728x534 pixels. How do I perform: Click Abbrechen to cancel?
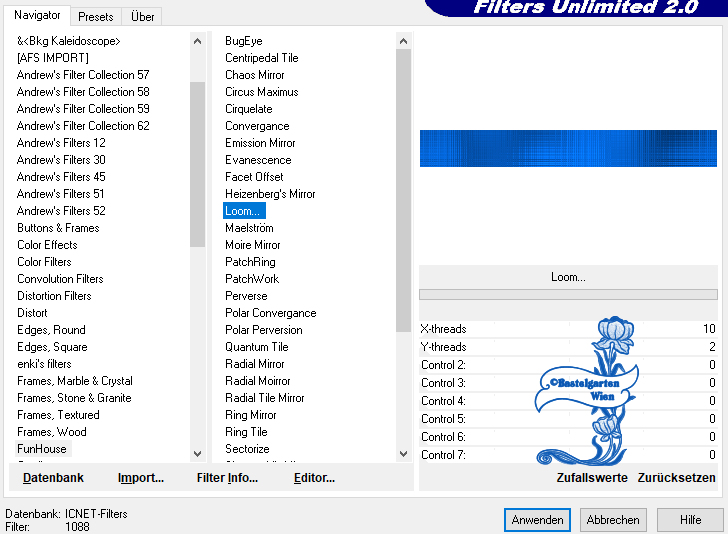(x=613, y=520)
